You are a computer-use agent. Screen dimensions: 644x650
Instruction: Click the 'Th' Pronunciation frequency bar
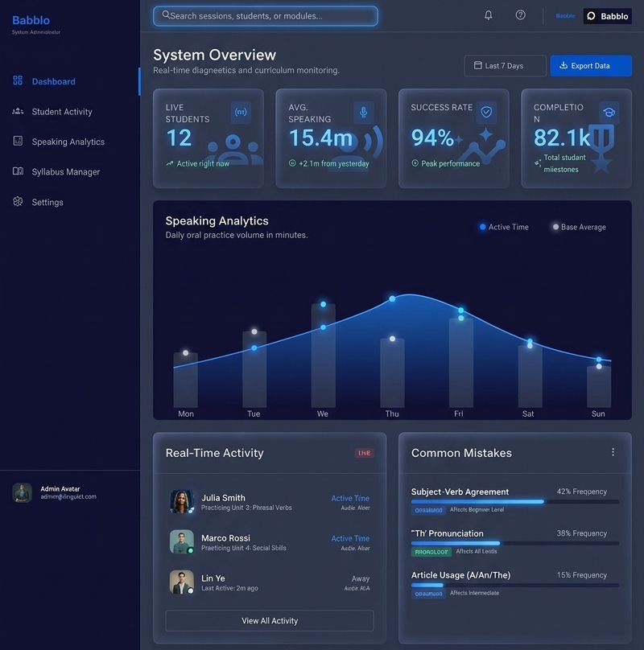click(x=515, y=543)
